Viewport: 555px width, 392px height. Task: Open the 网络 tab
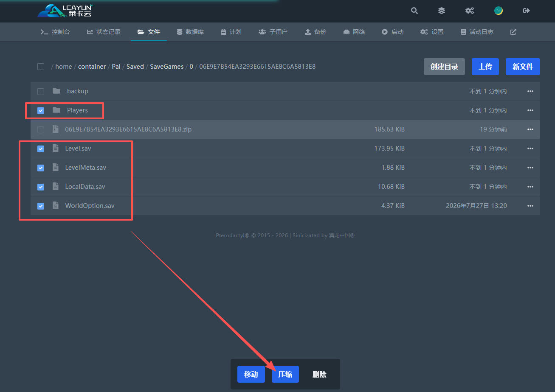click(354, 32)
